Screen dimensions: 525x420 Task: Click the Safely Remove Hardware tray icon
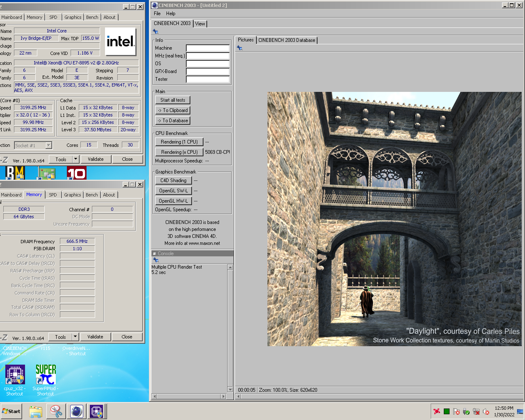pos(466,411)
